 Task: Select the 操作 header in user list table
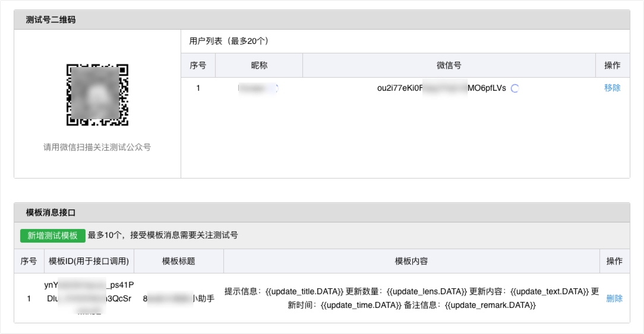click(x=613, y=65)
